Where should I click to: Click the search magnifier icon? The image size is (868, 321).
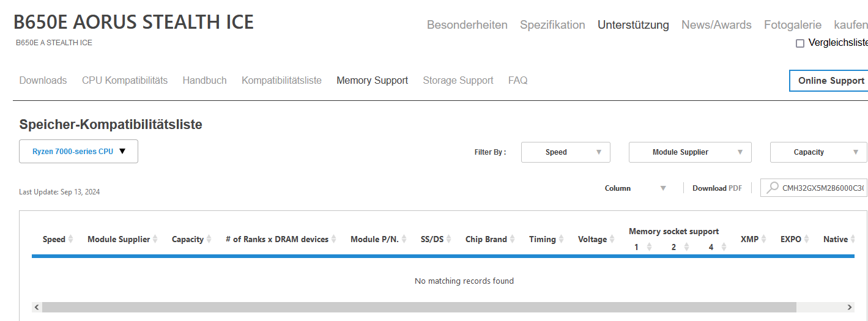[773, 188]
